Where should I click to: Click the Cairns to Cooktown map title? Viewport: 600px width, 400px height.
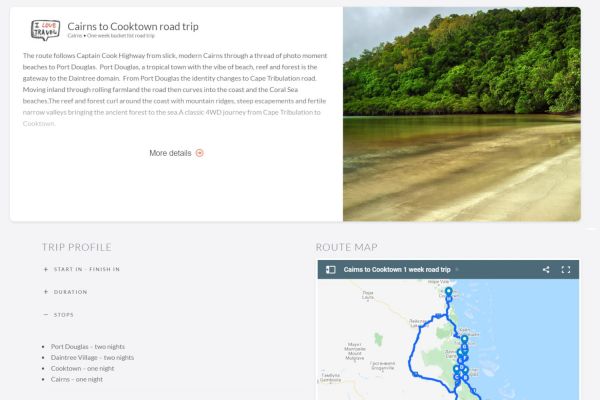point(397,270)
